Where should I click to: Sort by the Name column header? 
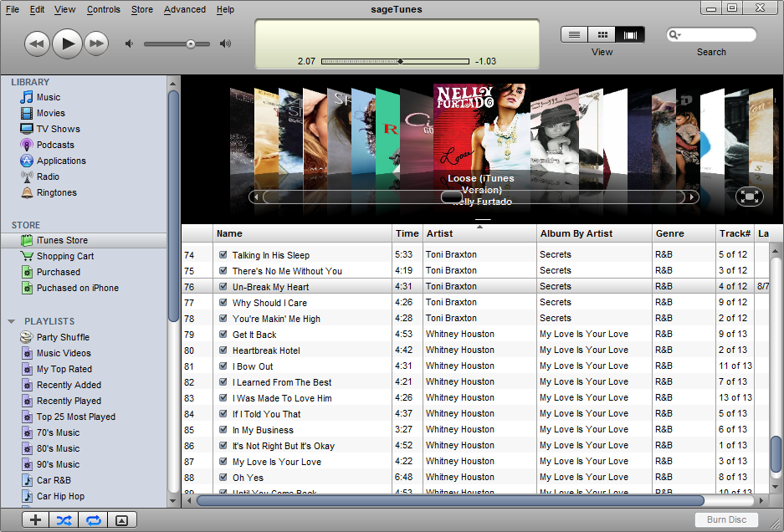[x=303, y=233]
